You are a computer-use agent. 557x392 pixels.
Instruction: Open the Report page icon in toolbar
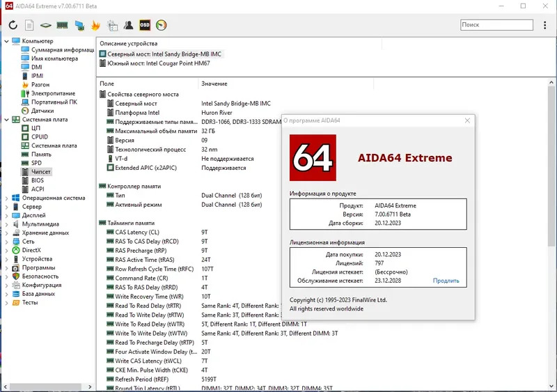pyautogui.click(x=29, y=25)
